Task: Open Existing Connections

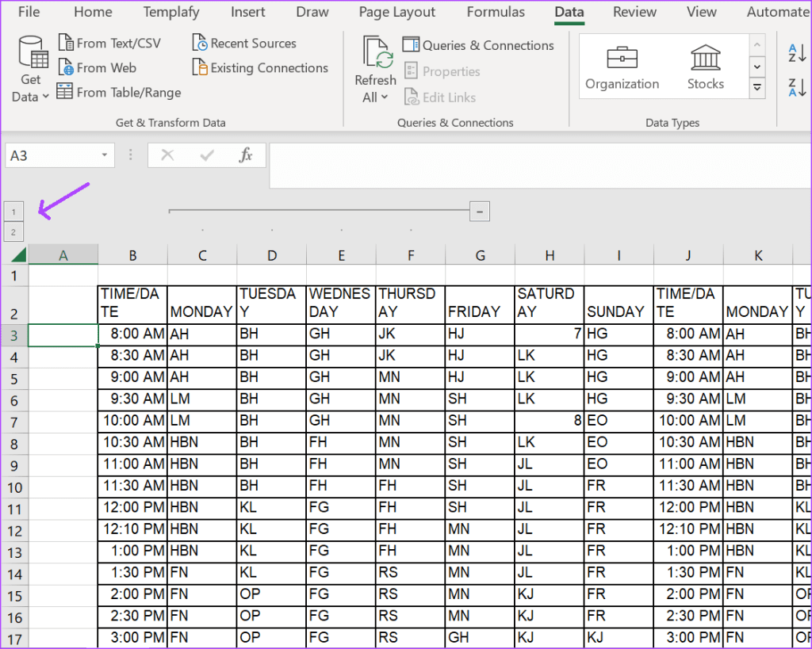Action: coord(260,68)
